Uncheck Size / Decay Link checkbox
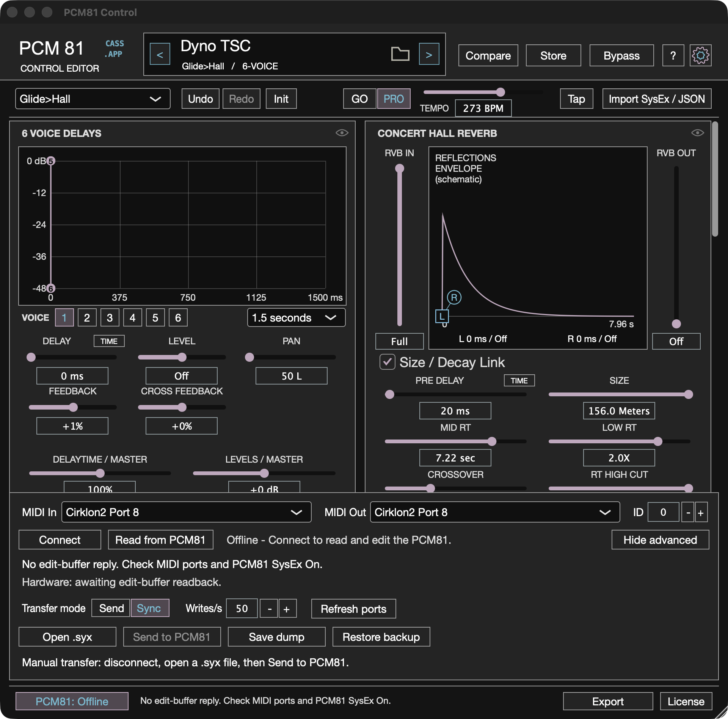The width and height of the screenshot is (728, 719). click(x=388, y=362)
